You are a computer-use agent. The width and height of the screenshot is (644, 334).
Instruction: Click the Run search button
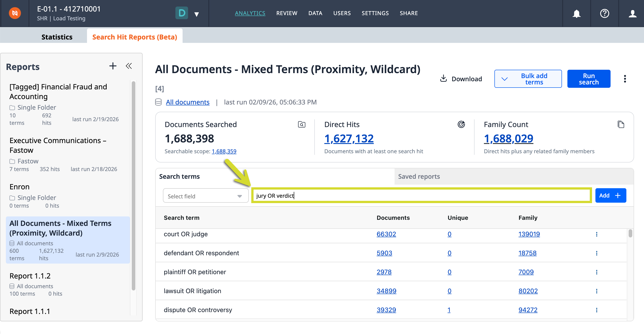point(589,79)
